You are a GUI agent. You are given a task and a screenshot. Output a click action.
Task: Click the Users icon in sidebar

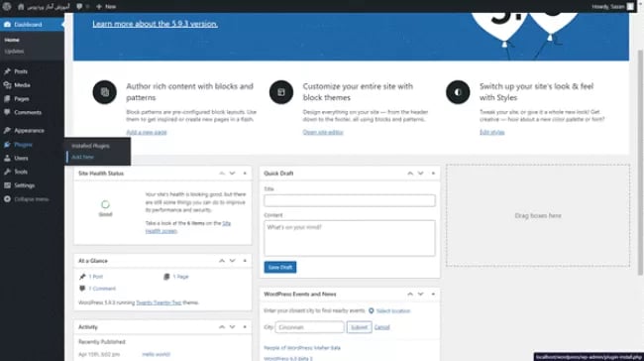[x=7, y=158]
